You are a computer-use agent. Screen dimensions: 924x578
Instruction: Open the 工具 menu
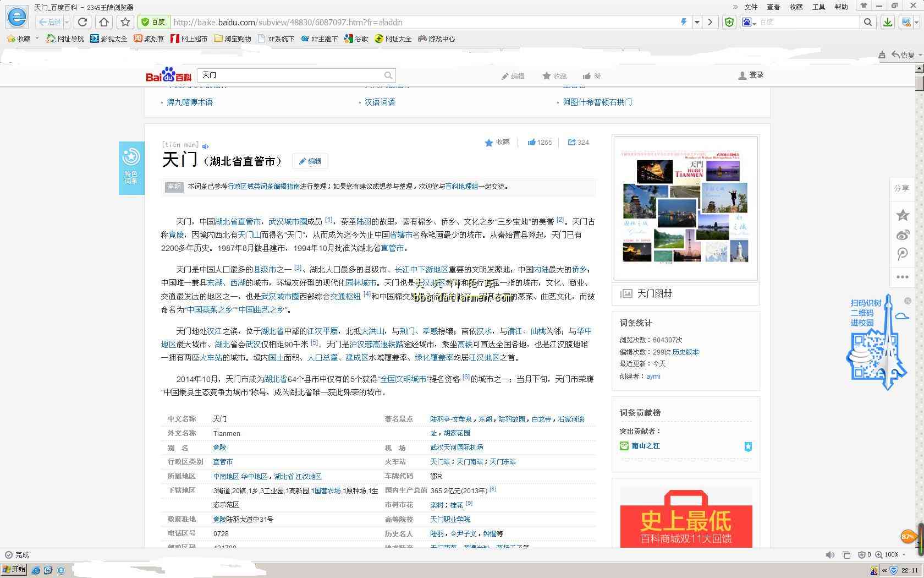pyautogui.click(x=818, y=7)
